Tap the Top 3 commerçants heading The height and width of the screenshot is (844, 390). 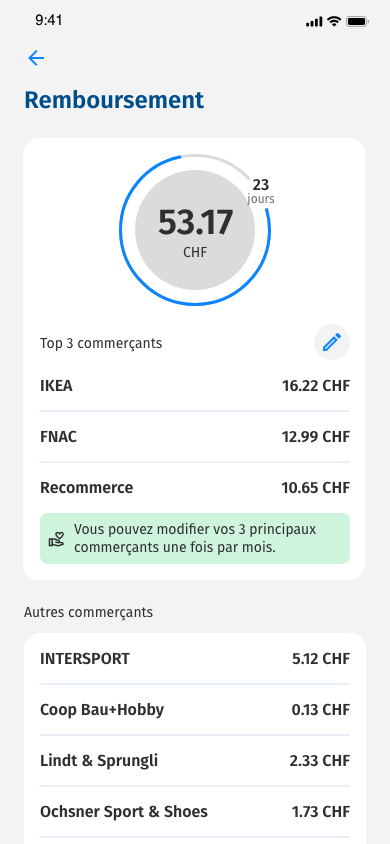[101, 343]
